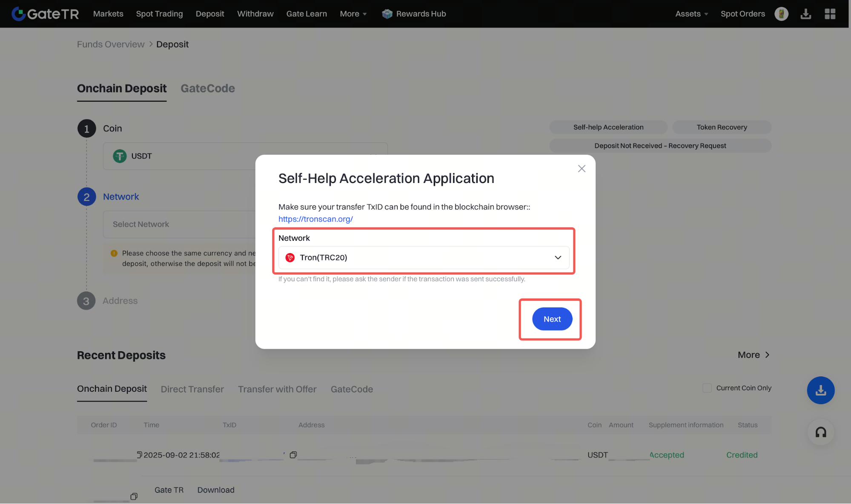Enable Current Coin Only checkbox
This screenshot has height=504, width=851.
(x=707, y=388)
